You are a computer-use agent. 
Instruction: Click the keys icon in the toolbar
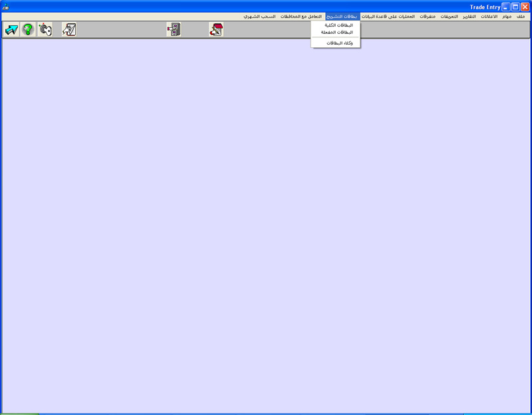click(x=45, y=29)
